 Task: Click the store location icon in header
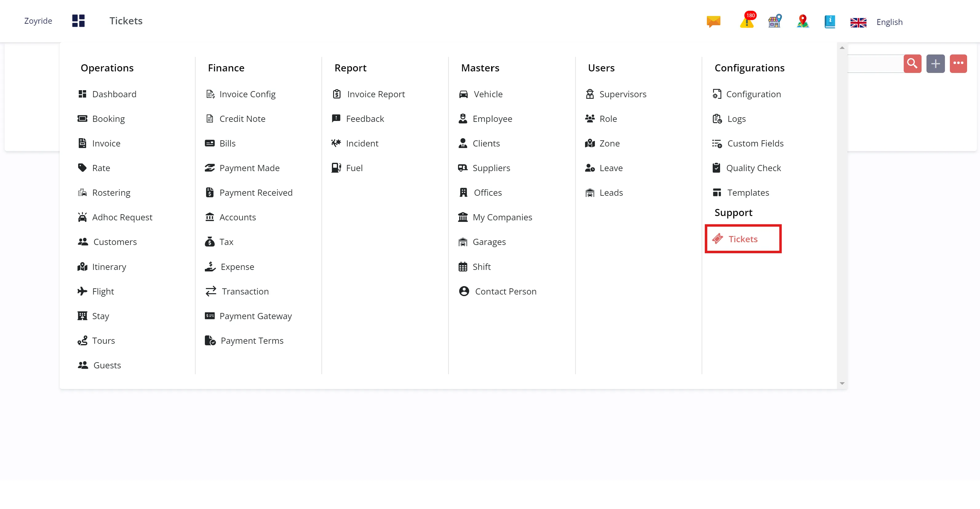coord(775,21)
